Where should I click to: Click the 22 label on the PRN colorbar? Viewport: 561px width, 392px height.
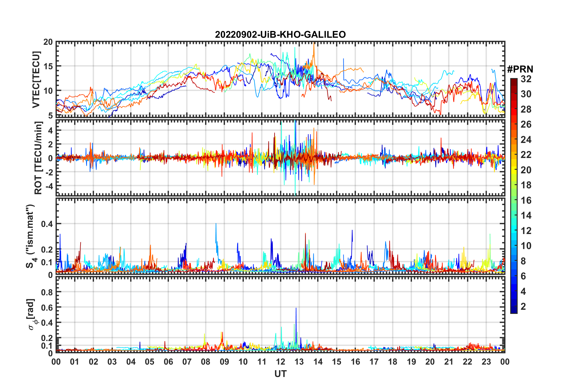526,155
